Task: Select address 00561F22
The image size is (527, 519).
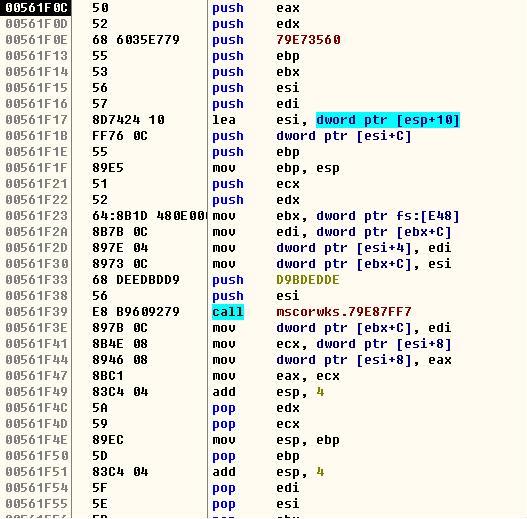Action: click(36, 200)
